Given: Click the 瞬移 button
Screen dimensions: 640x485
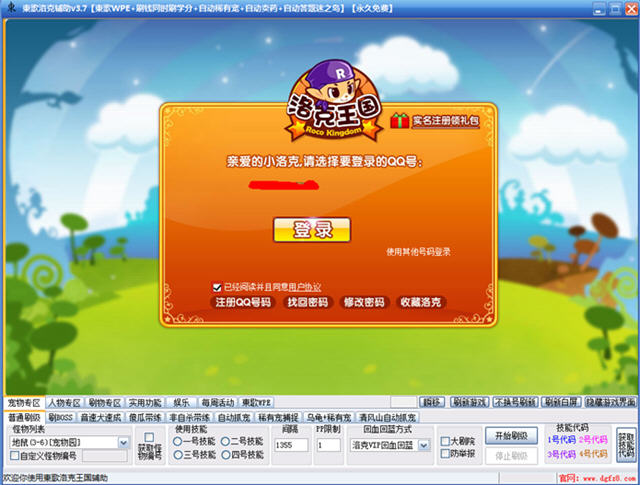Looking at the screenshot, I should tap(432, 402).
